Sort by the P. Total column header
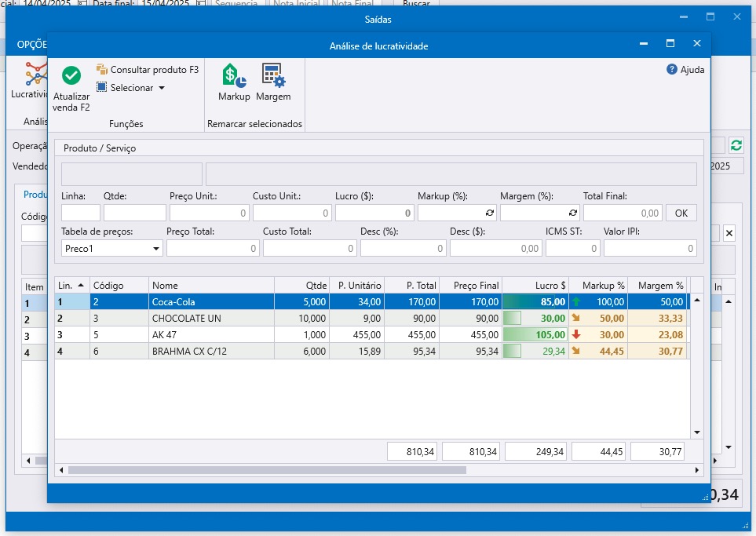 point(411,286)
